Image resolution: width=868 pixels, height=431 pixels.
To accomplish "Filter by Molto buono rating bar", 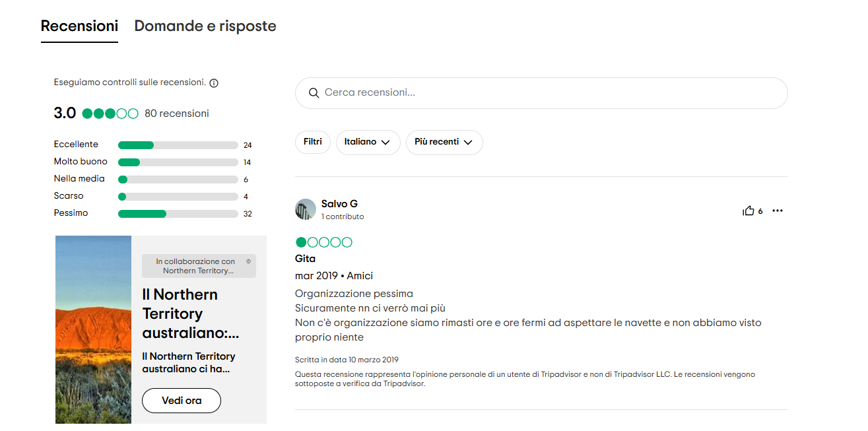I will pos(178,162).
